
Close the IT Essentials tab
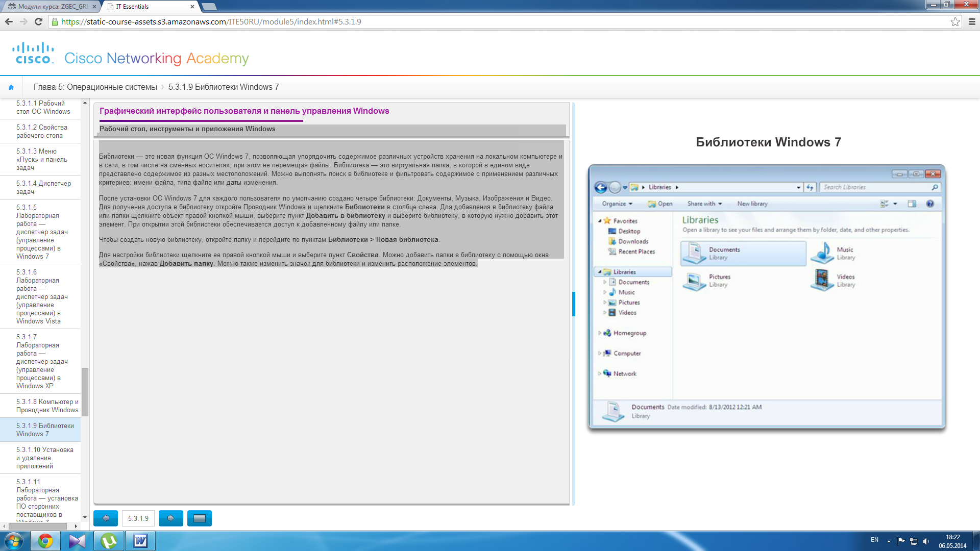click(x=192, y=7)
